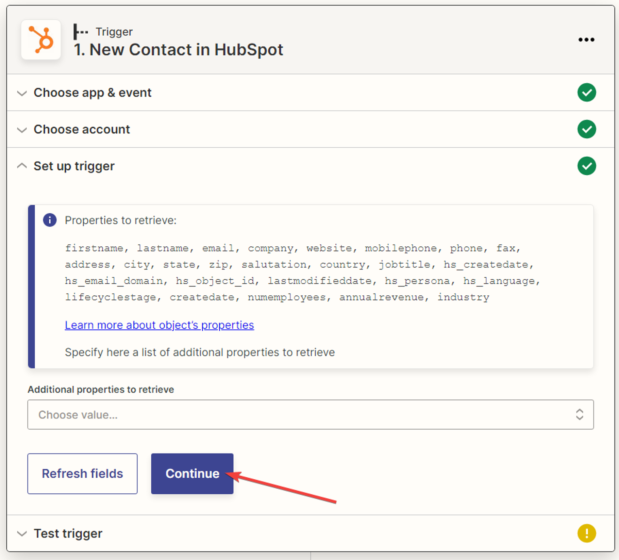Open Additional properties to retrieve dropdown
The image size is (619, 560).
point(300,414)
